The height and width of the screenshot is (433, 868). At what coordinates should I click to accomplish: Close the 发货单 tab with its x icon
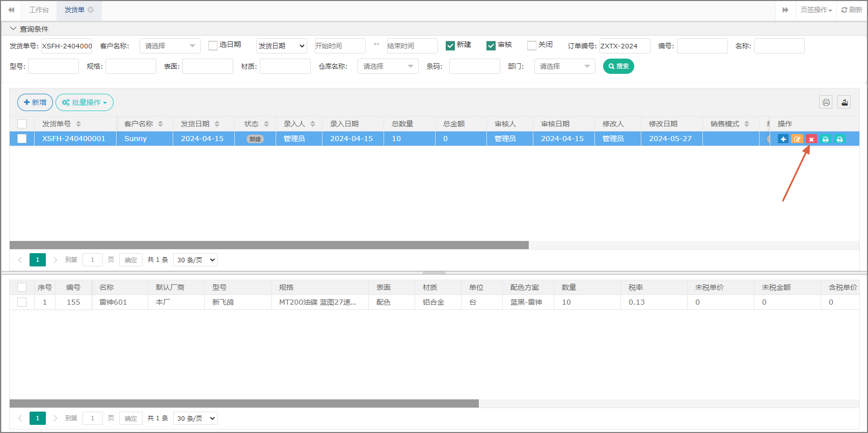(91, 10)
